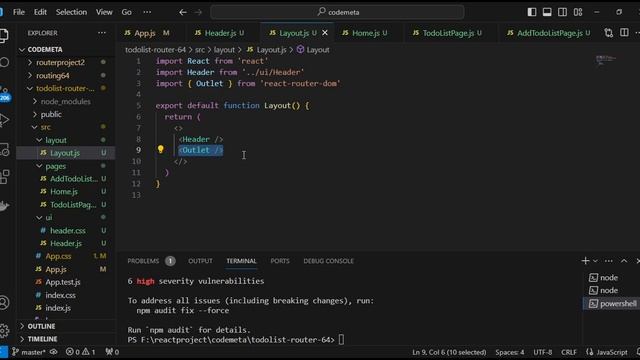Click the Open Changes compare icon
Image resolution: width=640 pixels, height=360 pixels.
(609, 33)
